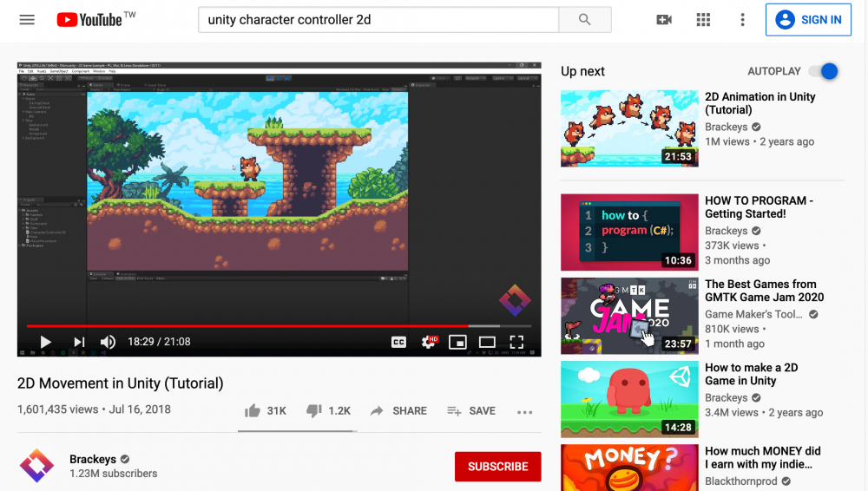868x491 pixels.
Task: Like the video (31K thumbs up)
Action: [266, 411]
